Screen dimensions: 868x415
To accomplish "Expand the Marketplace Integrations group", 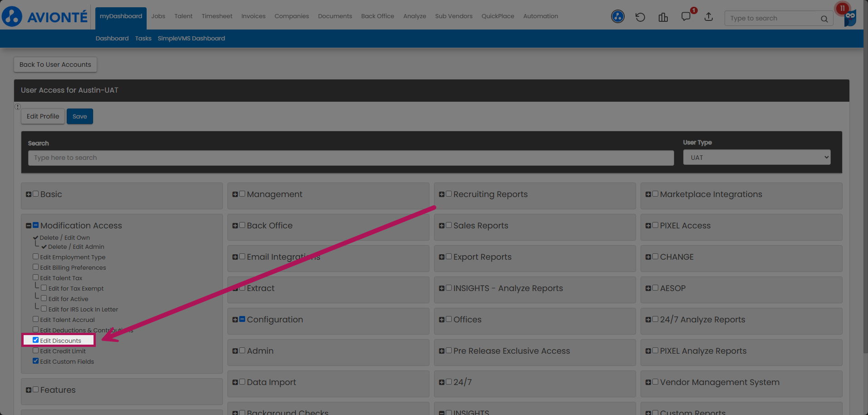I will click(648, 194).
